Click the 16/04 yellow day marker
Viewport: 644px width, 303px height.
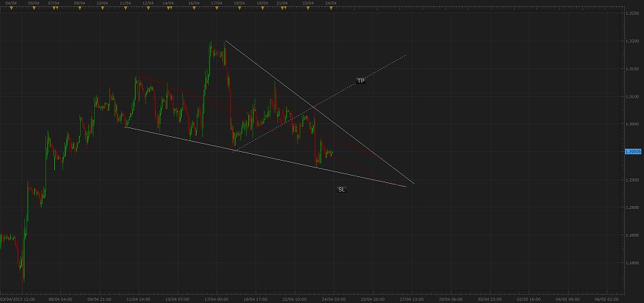point(193,9)
